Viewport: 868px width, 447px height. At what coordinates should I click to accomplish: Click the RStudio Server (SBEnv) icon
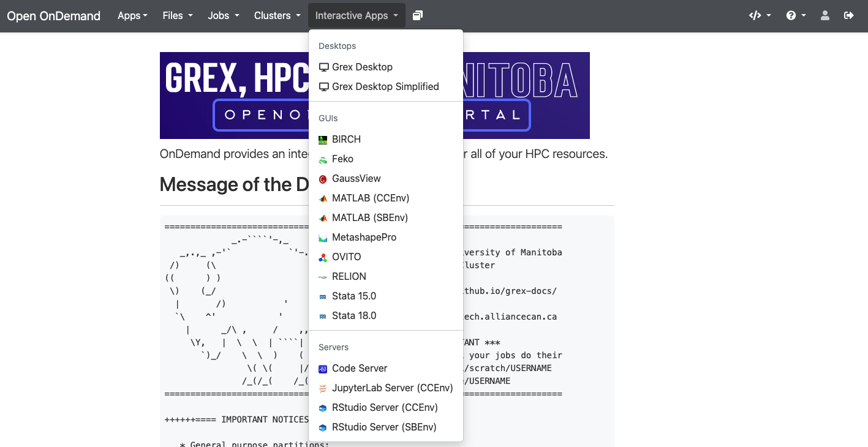tap(323, 427)
